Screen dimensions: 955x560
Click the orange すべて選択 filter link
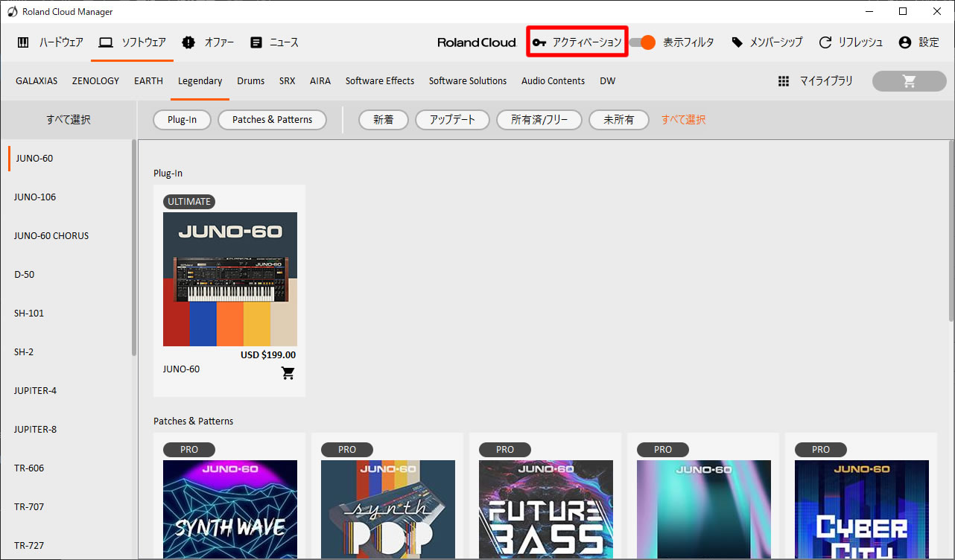[x=683, y=119]
